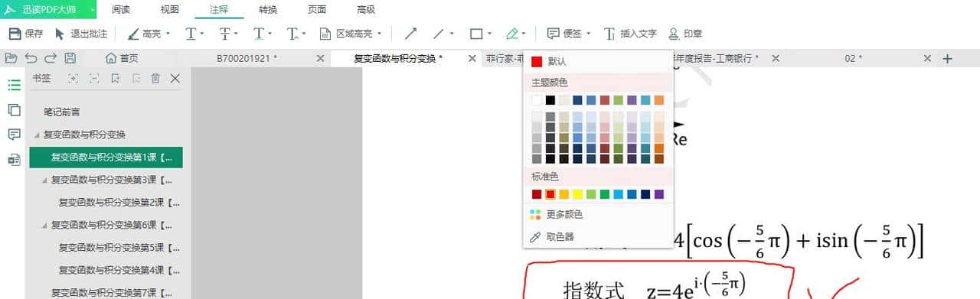Open the strikethrough tool dropdown arrow
The width and height of the screenshot is (980, 299).
[x=236, y=34]
